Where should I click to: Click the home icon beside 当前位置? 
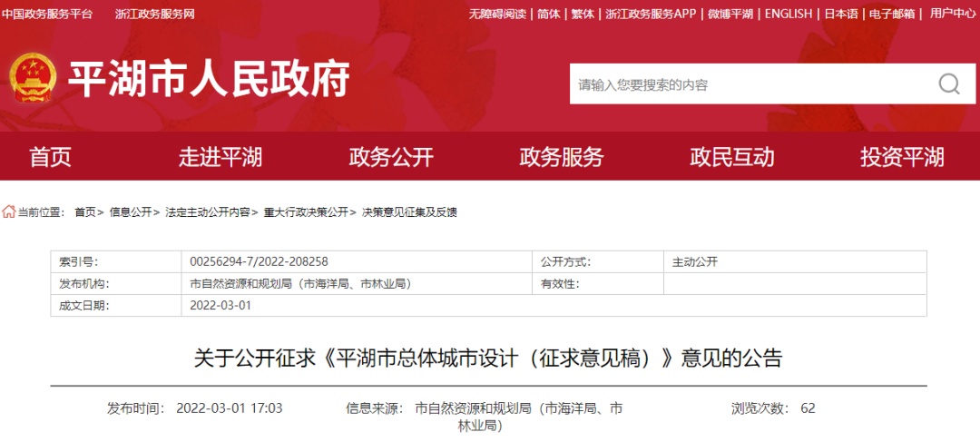tap(8, 212)
